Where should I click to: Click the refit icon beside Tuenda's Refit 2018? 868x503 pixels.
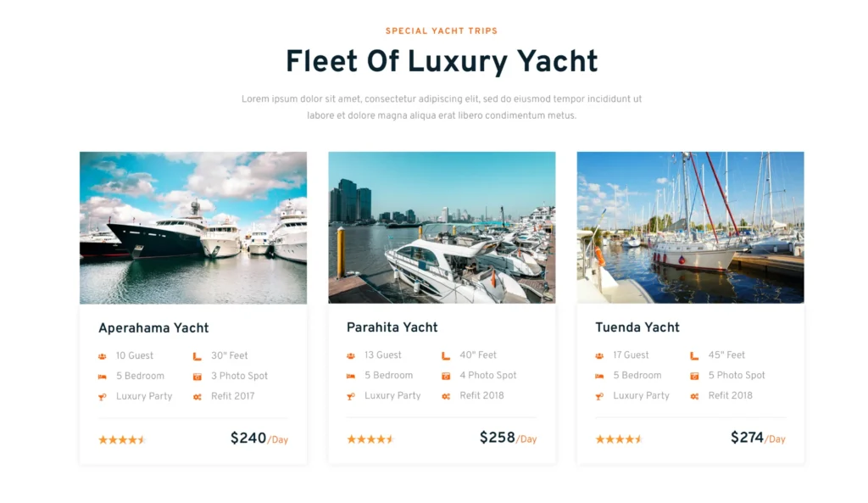tap(694, 396)
